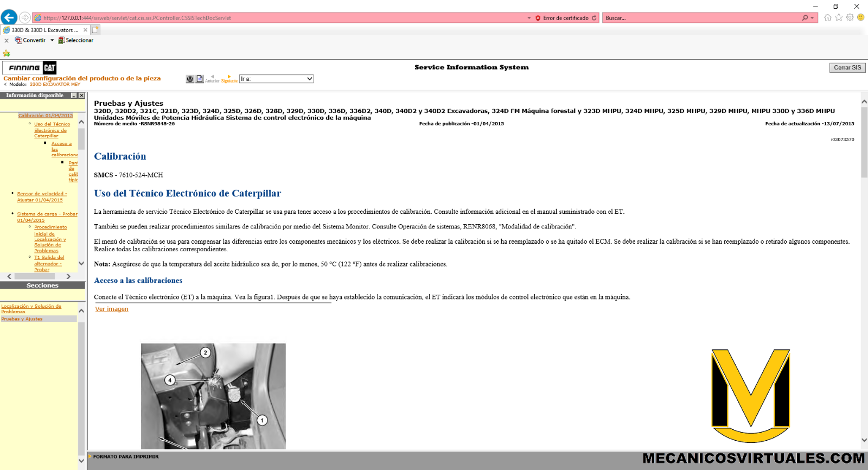Restore the browser window size

pos(836,7)
